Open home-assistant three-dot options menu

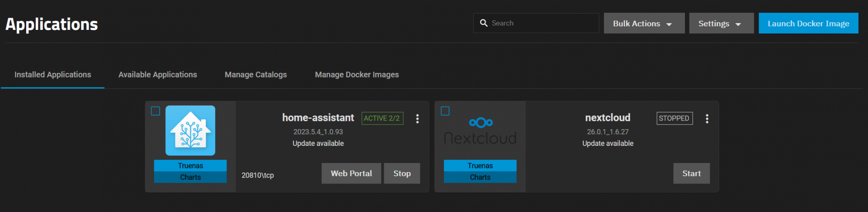[417, 119]
